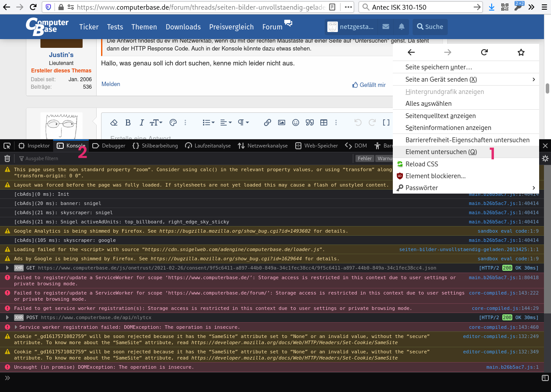Show more toolbar items via double chevron

pos(531,7)
